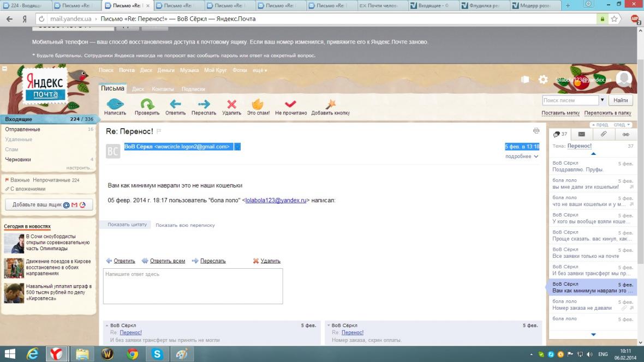644x362 pixels.
Task: Collapse the top notification bar with minus button
Action: pos(4,69)
